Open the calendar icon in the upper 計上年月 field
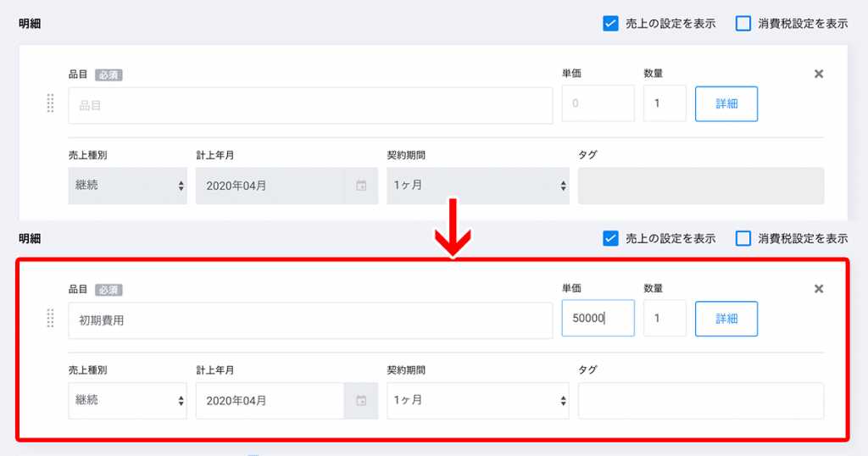Image resolution: width=868 pixels, height=456 pixels. pos(361,186)
